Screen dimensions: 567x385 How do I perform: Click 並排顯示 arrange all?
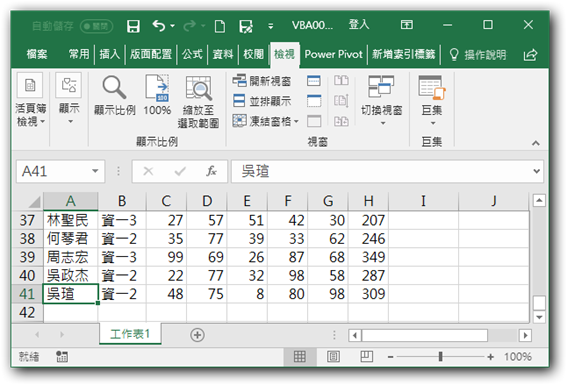(x=261, y=101)
